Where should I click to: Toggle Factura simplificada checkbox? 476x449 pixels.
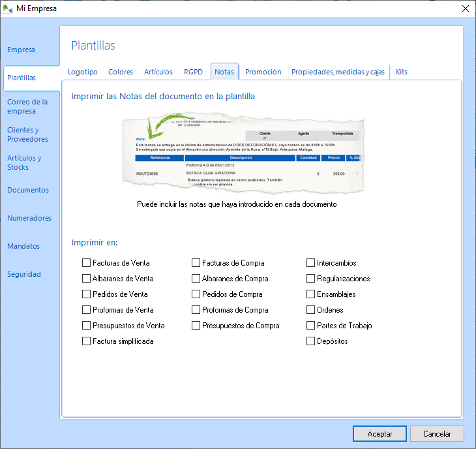tap(87, 341)
